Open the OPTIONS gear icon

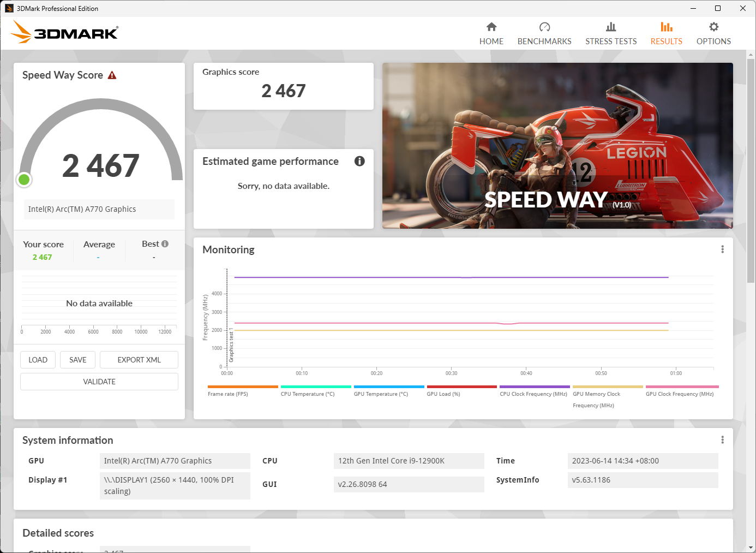coord(713,27)
